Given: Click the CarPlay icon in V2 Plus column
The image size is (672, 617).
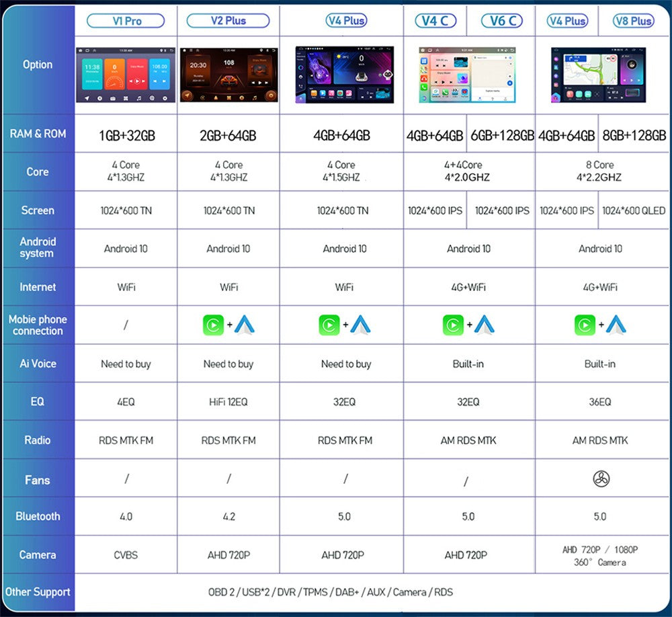Looking at the screenshot, I should coord(213,325).
